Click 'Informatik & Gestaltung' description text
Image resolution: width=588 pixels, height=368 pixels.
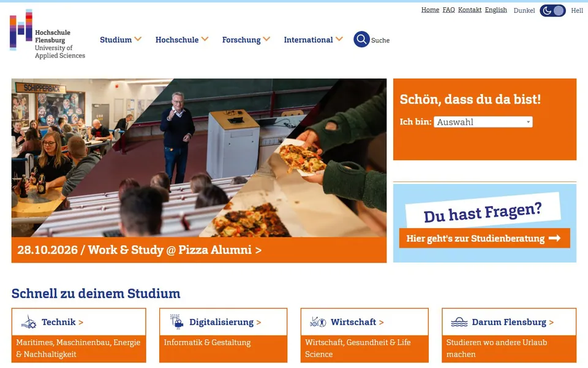pyautogui.click(x=208, y=342)
